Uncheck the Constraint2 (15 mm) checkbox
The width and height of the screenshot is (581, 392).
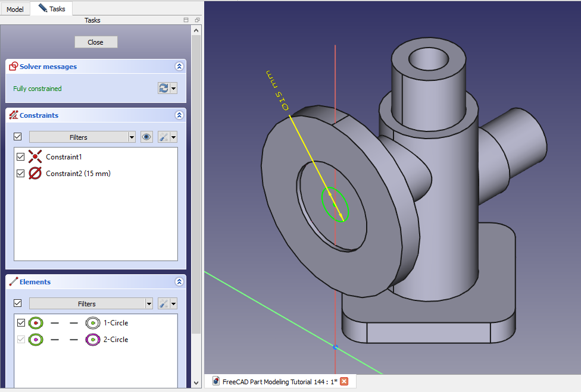click(x=21, y=174)
